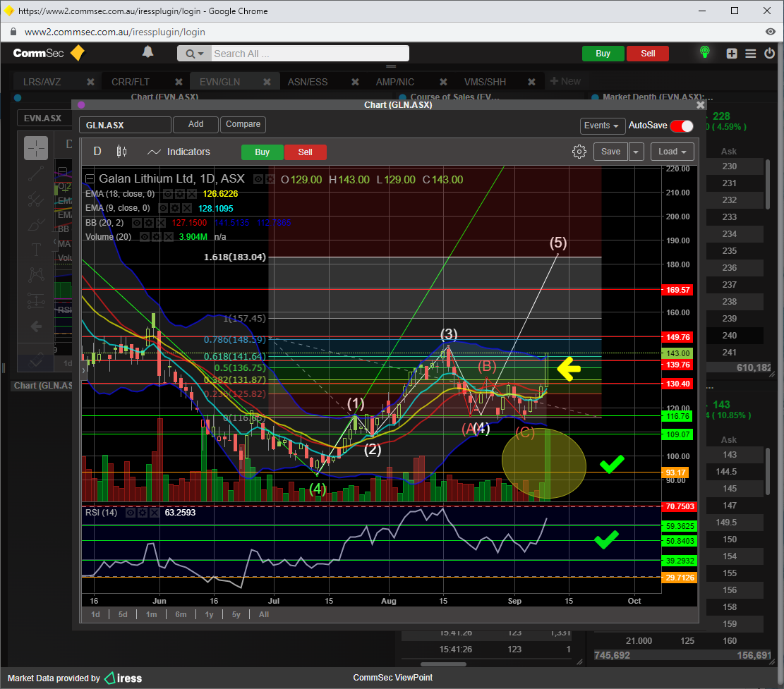The image size is (784, 689).
Task: Open settings for RSI (14) indicator
Action: point(142,513)
